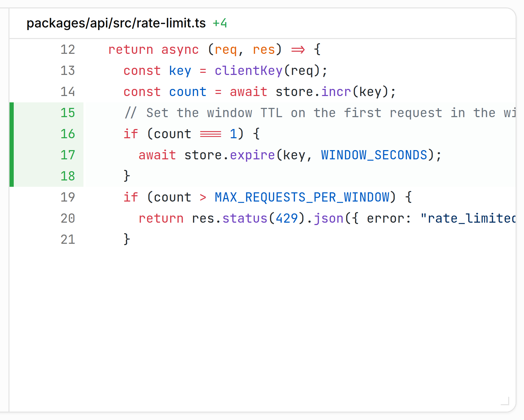Click the closing brace on line 21
The width and height of the screenshot is (524, 420).
[x=127, y=240]
